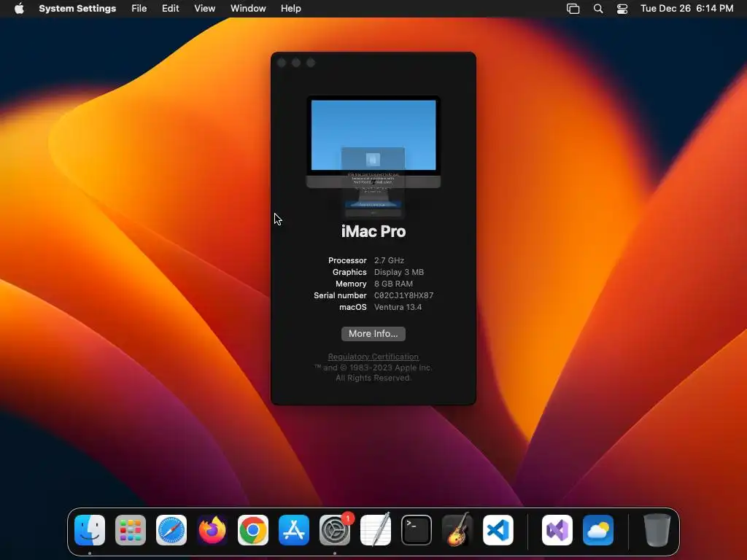Open Control Center in menu bar
This screenshot has height=560, width=747.
pos(622,9)
